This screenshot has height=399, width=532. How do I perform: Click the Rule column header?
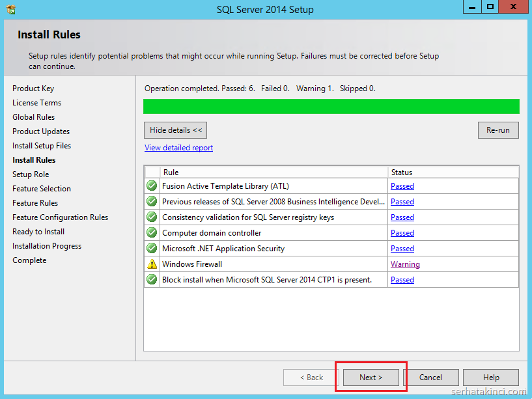tap(274, 172)
